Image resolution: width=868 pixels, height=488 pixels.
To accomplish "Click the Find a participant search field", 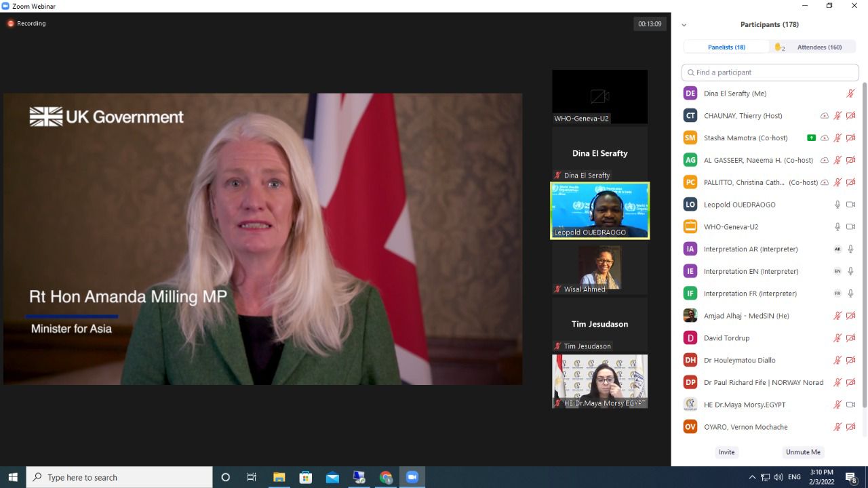I will (770, 73).
